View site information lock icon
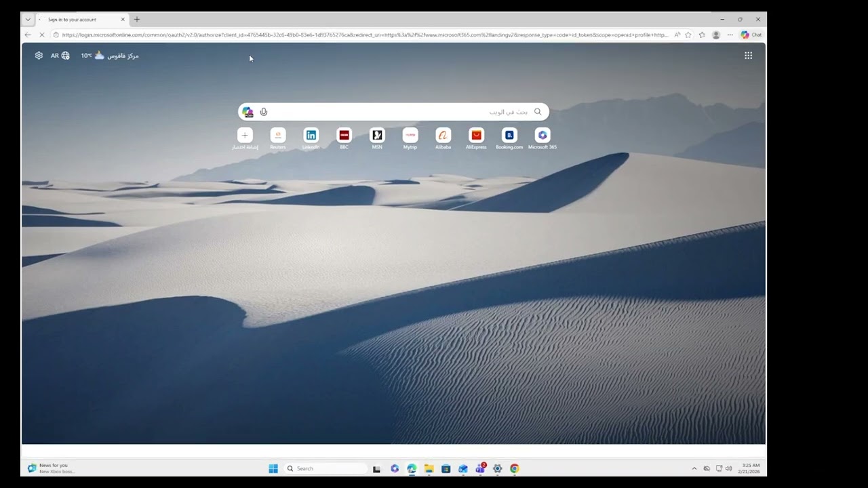The image size is (868, 488). tap(56, 35)
